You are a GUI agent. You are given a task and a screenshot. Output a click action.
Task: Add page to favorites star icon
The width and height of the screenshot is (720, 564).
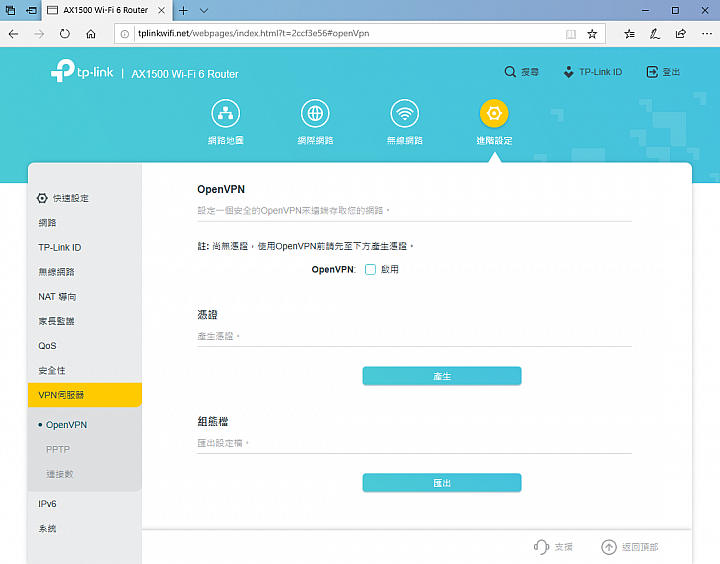[x=592, y=34]
